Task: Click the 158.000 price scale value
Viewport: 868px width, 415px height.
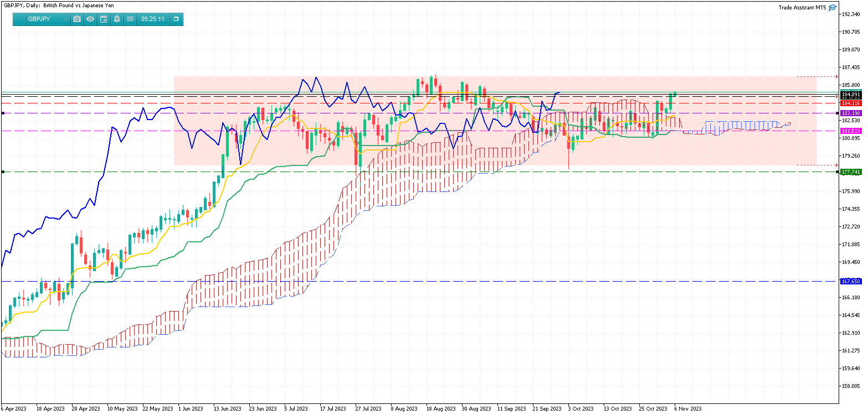Action: pos(850,386)
